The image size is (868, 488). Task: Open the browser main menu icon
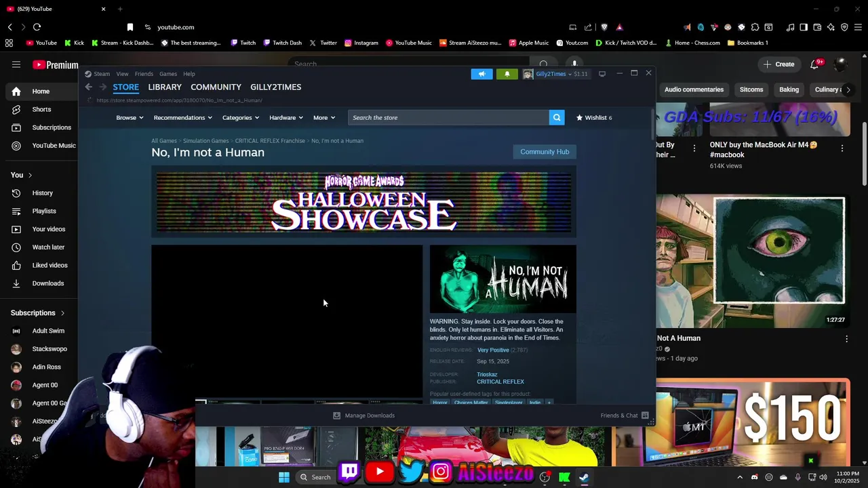point(858,27)
